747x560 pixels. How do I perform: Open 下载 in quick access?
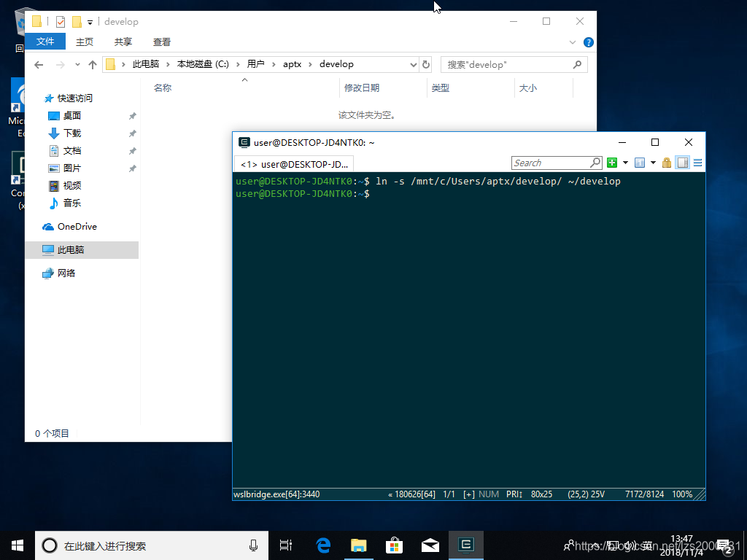point(72,133)
